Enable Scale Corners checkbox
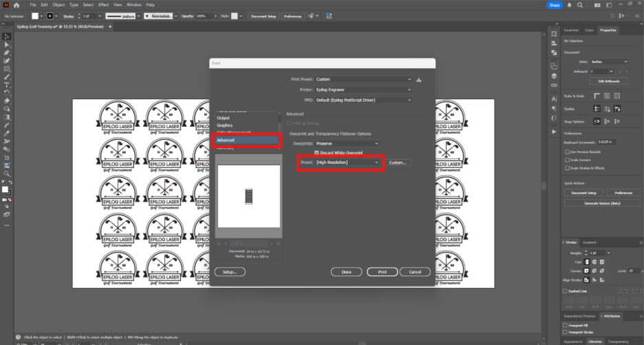 (567, 160)
